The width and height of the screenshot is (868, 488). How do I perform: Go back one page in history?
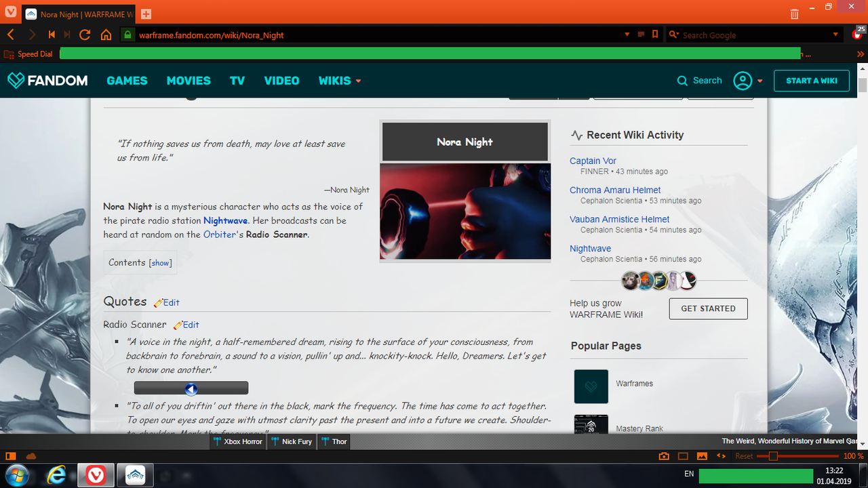[11, 35]
